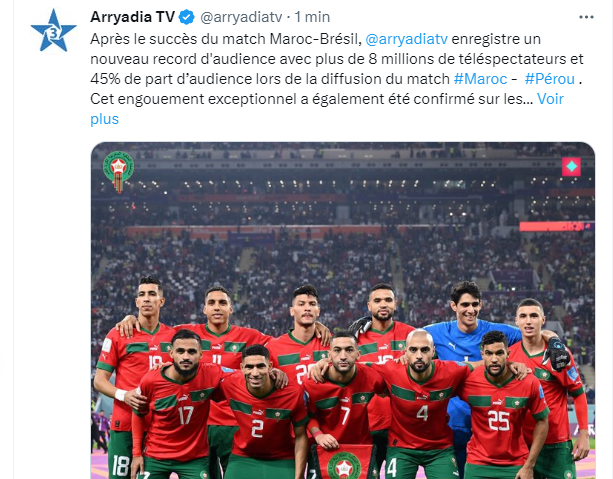The width and height of the screenshot is (613, 479).
Task: Open the #Maroc hashtag
Action: click(480, 79)
